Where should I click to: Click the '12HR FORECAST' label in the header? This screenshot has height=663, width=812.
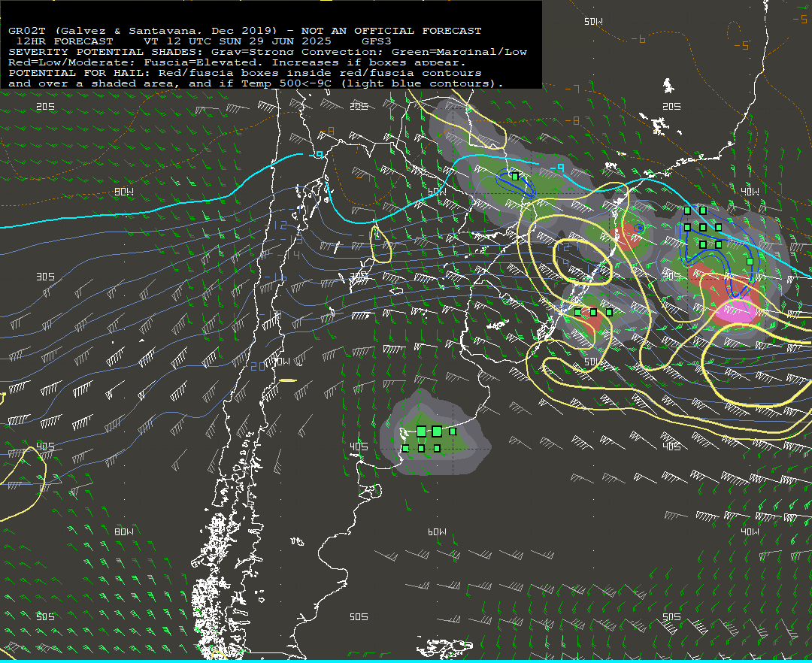click(x=64, y=41)
